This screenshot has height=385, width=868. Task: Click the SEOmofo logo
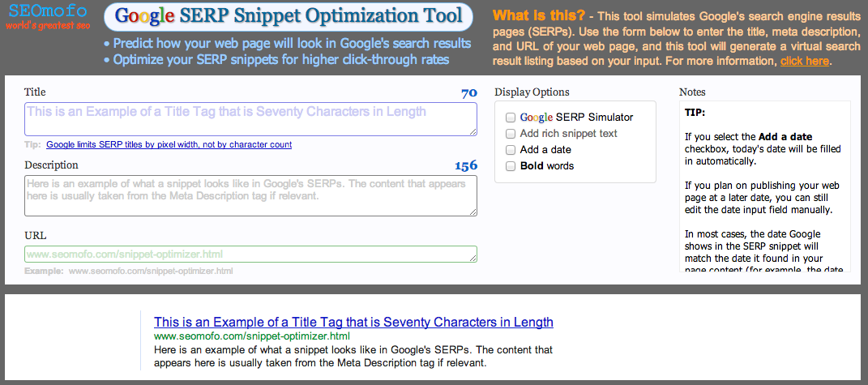[x=41, y=17]
